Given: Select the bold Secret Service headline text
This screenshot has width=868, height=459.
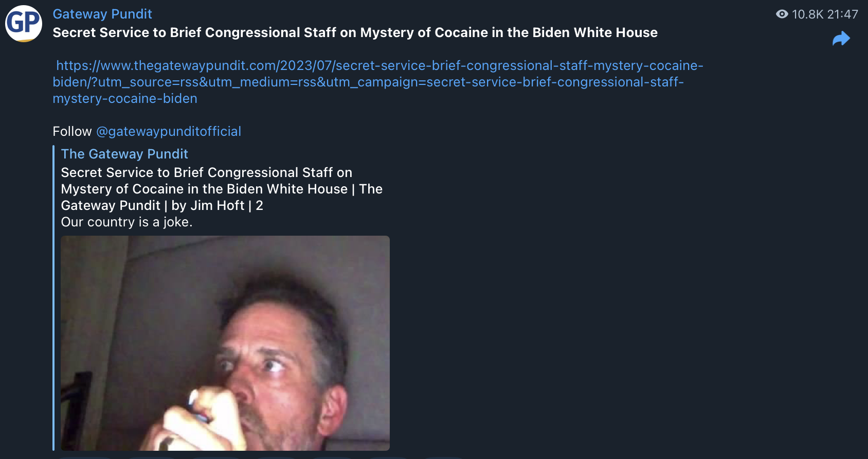Looking at the screenshot, I should pyautogui.click(x=355, y=32).
